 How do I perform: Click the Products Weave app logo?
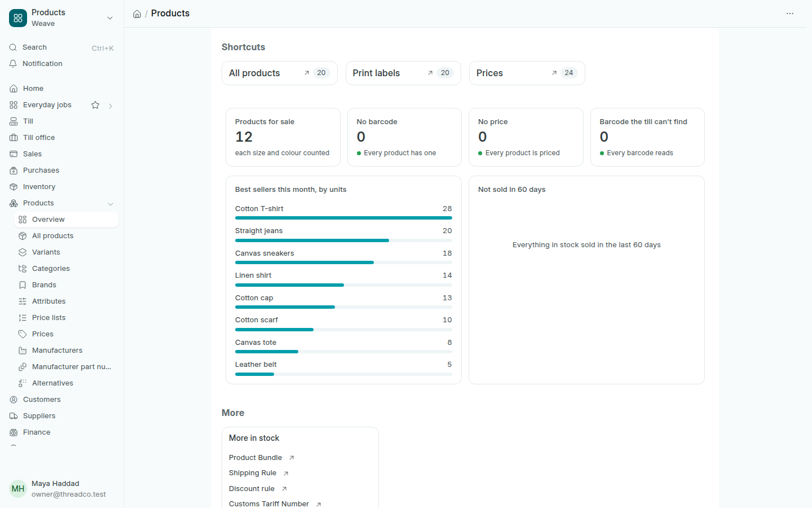[18, 18]
